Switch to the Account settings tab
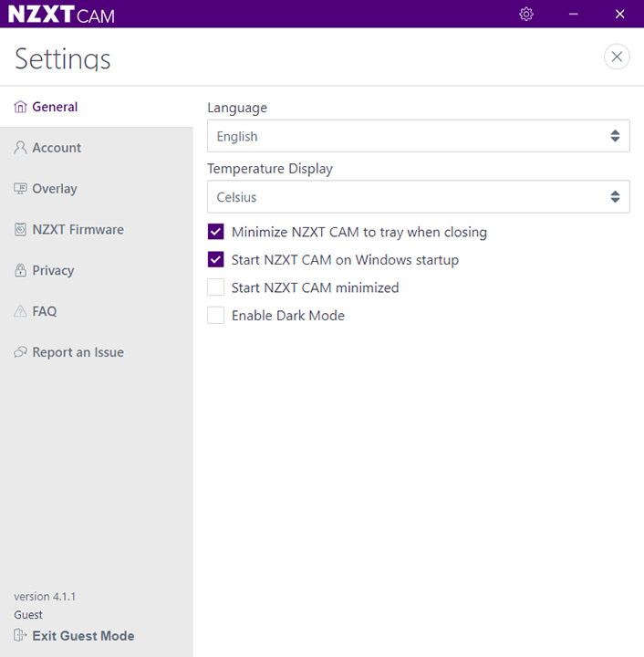This screenshot has height=657, width=644. [x=97, y=148]
